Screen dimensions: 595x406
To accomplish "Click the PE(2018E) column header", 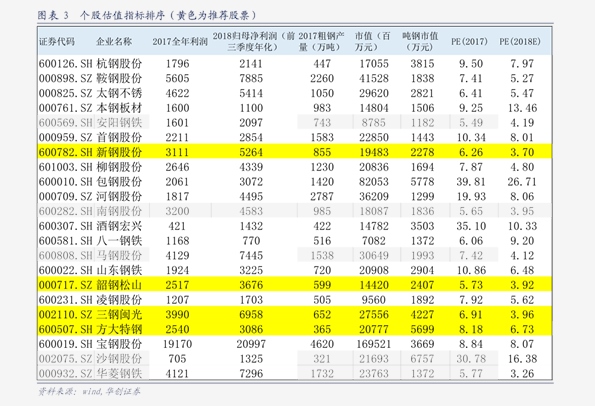I will (520, 41).
